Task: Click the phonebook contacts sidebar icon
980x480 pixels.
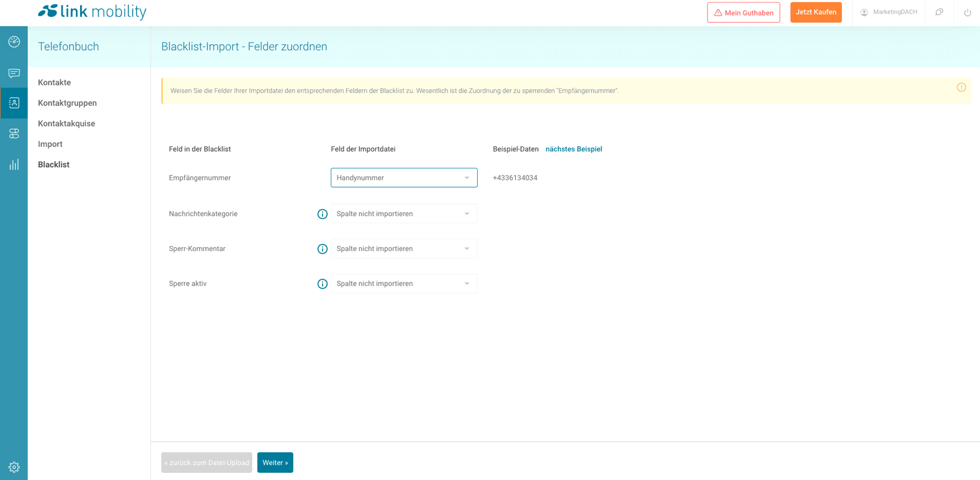Action: [14, 103]
